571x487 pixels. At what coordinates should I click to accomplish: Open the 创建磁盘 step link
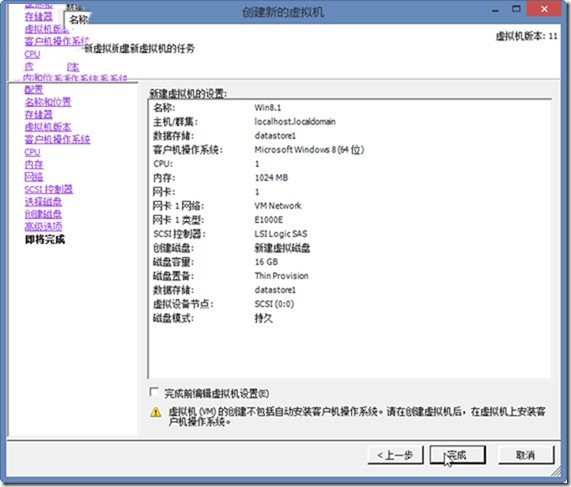[x=43, y=214]
